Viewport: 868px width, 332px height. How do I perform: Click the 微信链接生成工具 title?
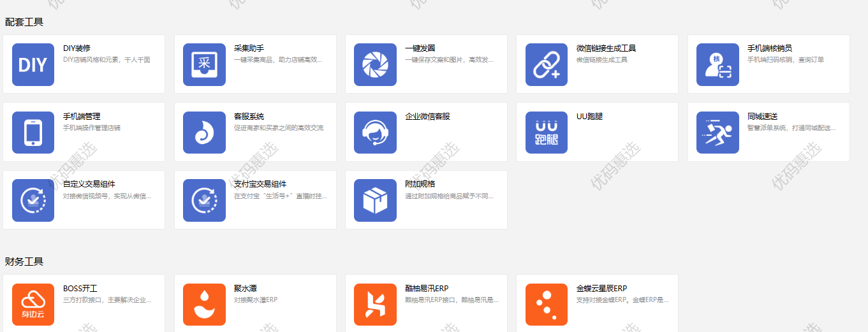(606, 48)
